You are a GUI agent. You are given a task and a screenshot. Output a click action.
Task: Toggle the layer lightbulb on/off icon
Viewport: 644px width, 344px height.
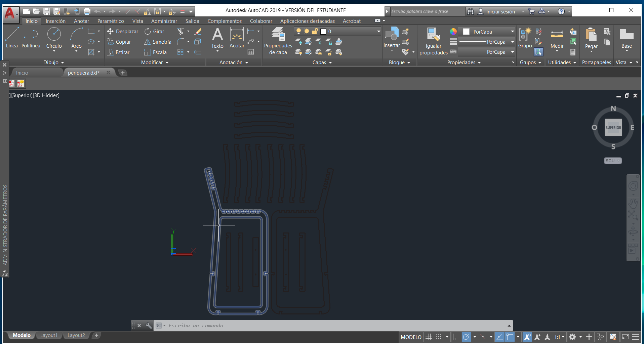[298, 32]
